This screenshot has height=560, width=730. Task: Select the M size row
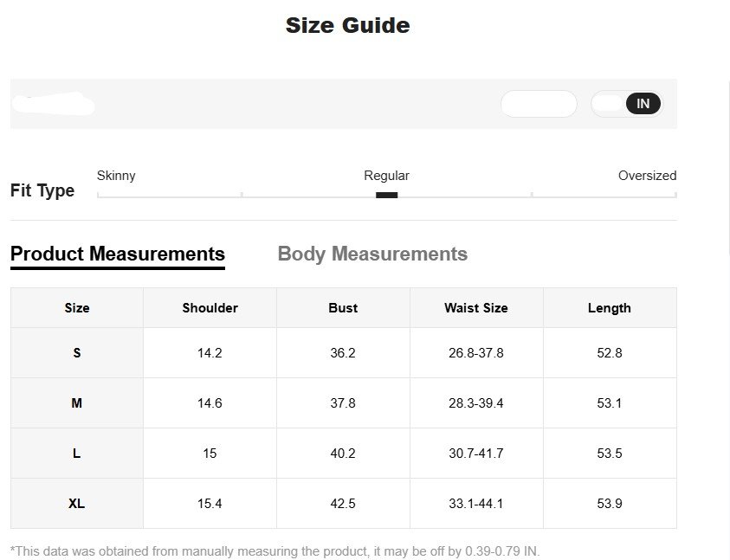[77, 403]
